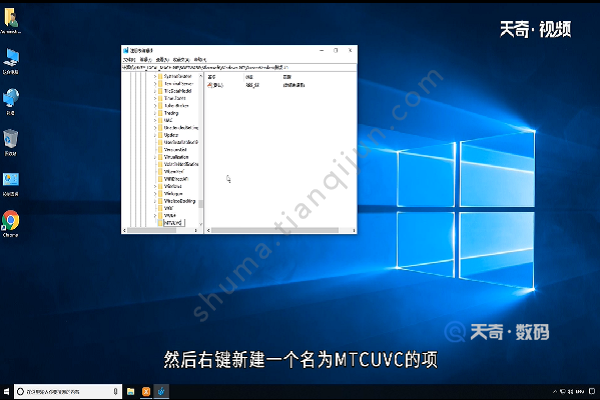The image size is (600, 400).
Task: Click the 数据 column header
Action: pos(287,77)
